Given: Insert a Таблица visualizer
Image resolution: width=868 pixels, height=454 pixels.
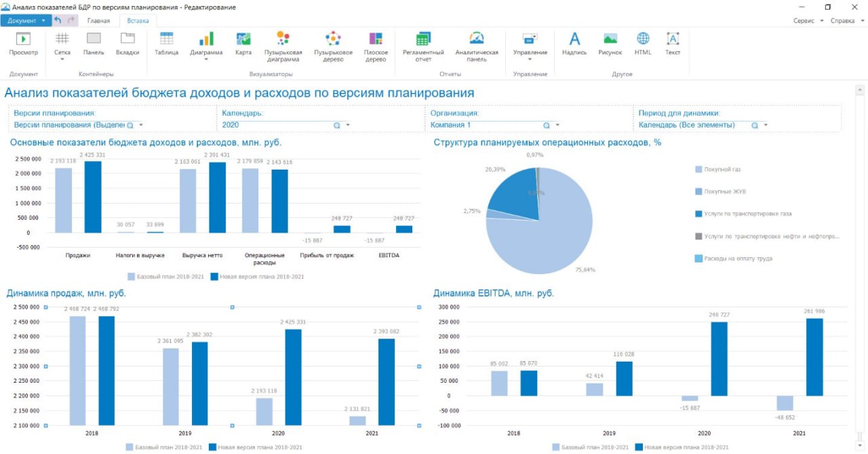Looking at the screenshot, I should click(x=166, y=39).
